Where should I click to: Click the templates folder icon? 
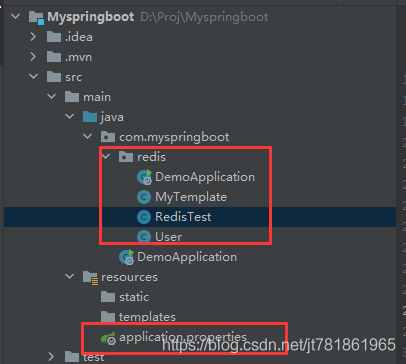tap(108, 317)
